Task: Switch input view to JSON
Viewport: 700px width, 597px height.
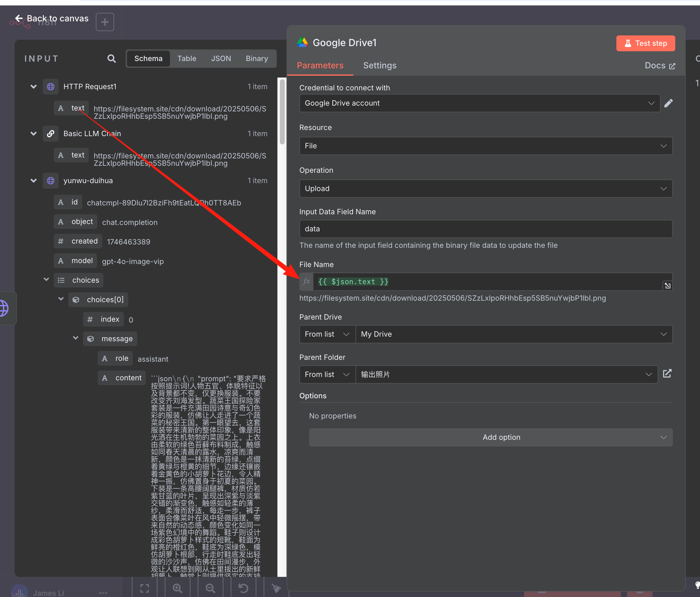Action: 221,59
